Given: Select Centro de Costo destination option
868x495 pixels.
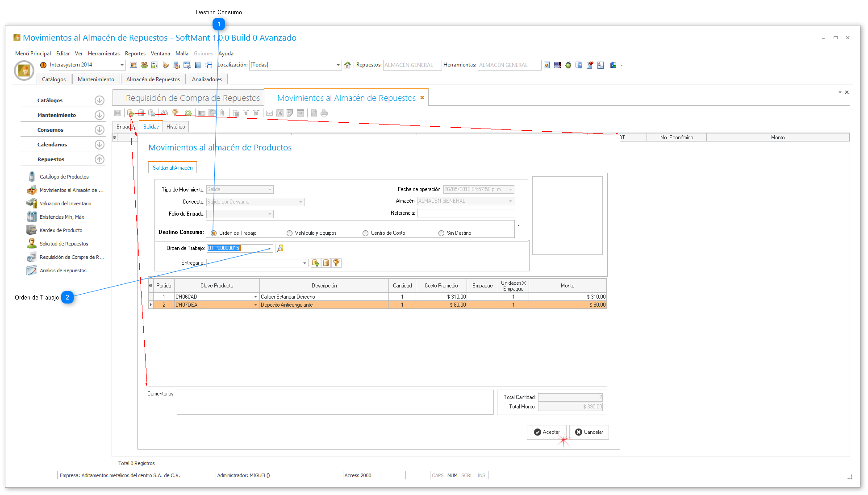Looking at the screenshot, I should tap(366, 233).
